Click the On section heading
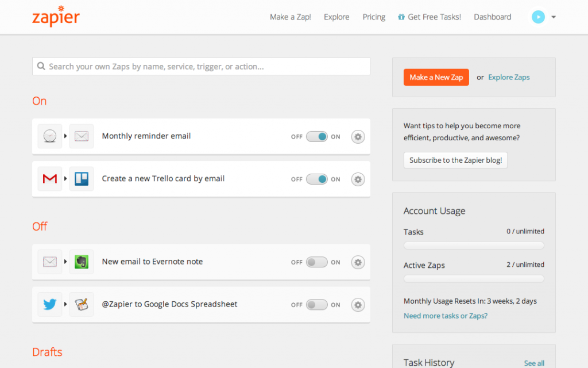Screen dimensions: 588x368 click(40, 101)
